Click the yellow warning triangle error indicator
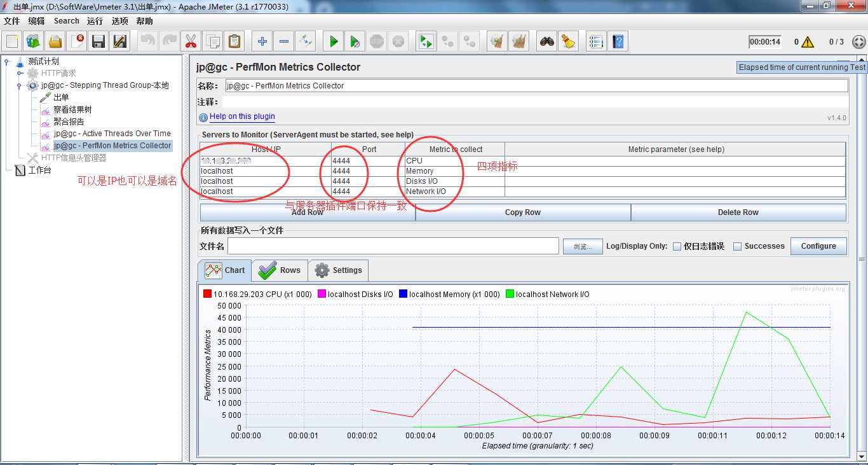Screen dimensions: 868x465 point(808,42)
